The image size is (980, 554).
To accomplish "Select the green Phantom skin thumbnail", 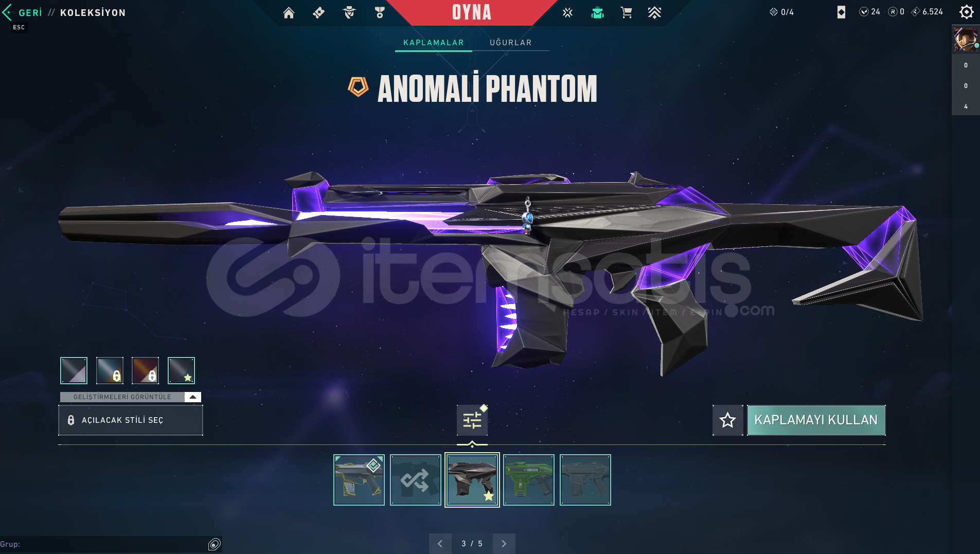I will click(529, 480).
